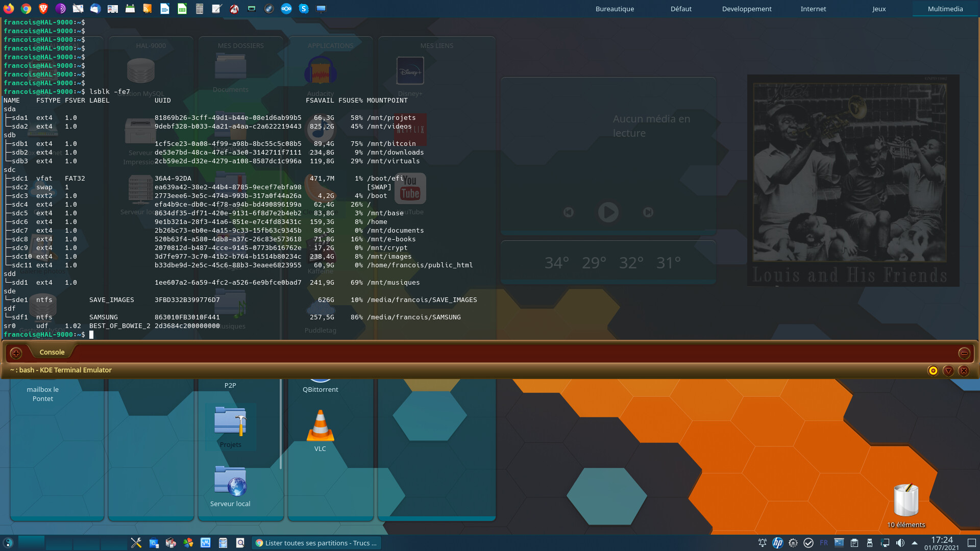Open Google Chrome from the top panel

click(x=26, y=9)
